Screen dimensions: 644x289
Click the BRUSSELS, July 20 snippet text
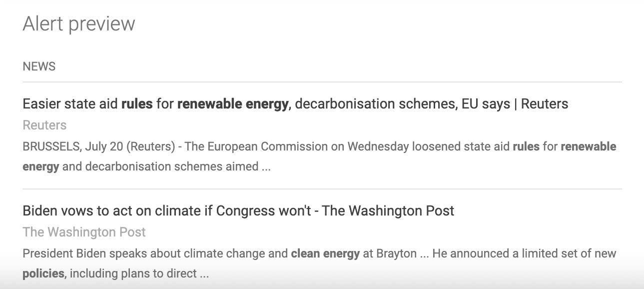(x=319, y=156)
